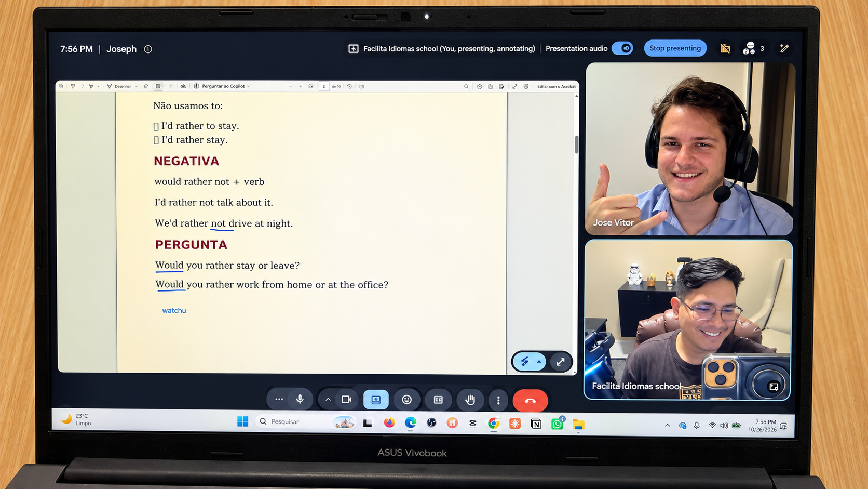This screenshot has height=489, width=868.
Task: Rotate the PDF page
Action: coord(349,86)
